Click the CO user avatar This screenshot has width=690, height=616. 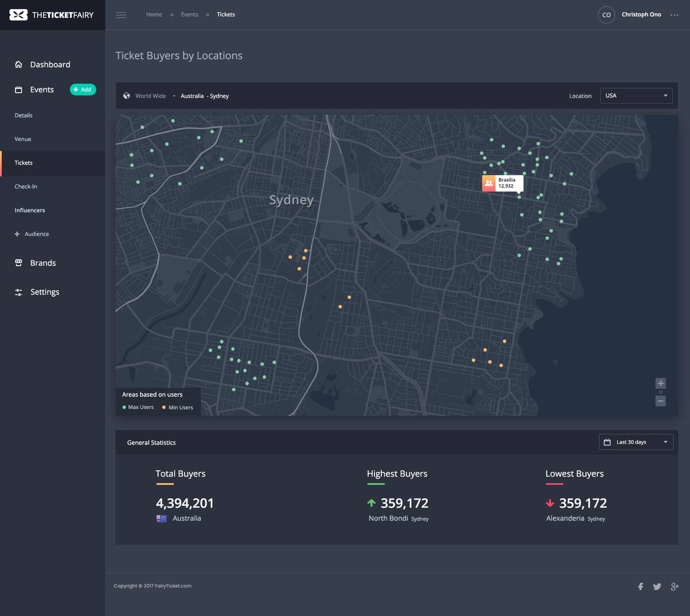click(606, 15)
